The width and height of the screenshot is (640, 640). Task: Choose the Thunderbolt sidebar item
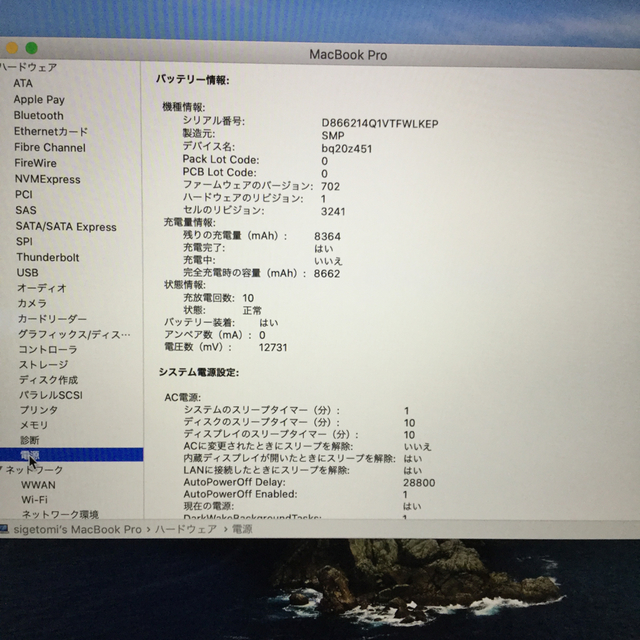(x=48, y=258)
